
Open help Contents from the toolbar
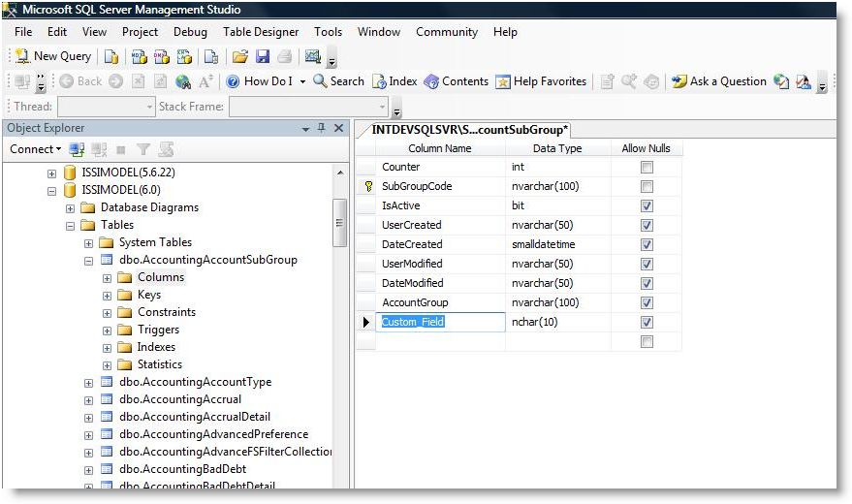tap(456, 81)
